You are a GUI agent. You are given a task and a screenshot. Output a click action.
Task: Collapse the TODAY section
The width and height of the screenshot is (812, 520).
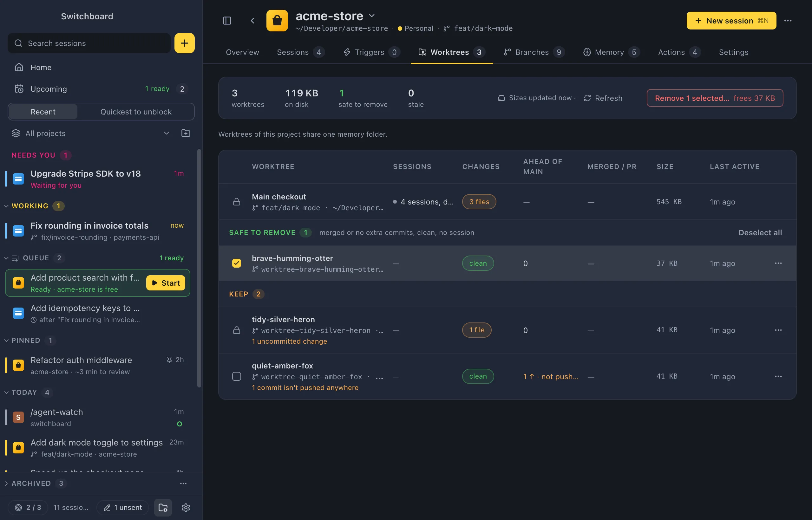[x=6, y=392]
